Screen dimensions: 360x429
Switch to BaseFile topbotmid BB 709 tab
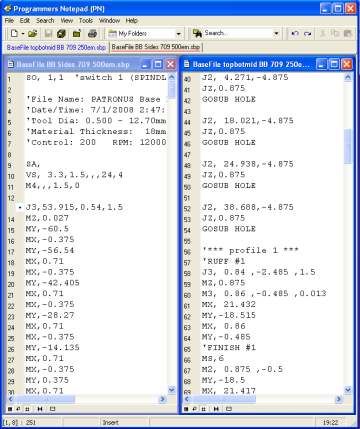[56, 48]
